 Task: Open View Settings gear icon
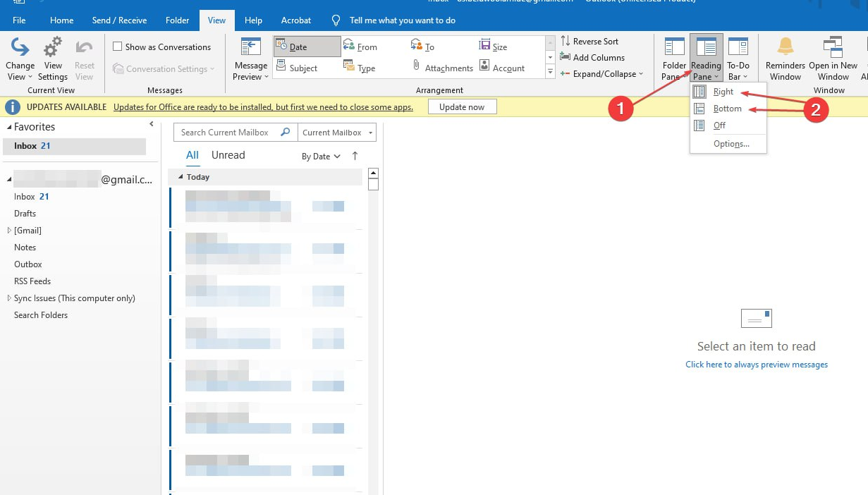[x=53, y=48]
